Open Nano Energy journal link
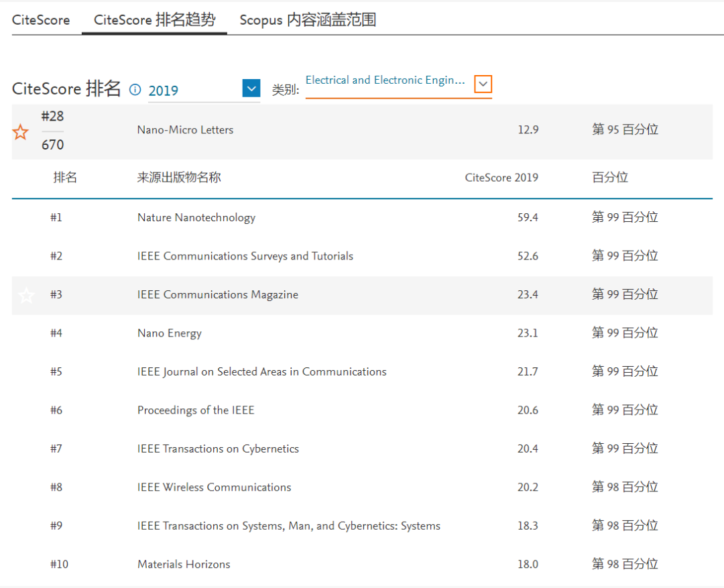This screenshot has width=724, height=588. (170, 333)
